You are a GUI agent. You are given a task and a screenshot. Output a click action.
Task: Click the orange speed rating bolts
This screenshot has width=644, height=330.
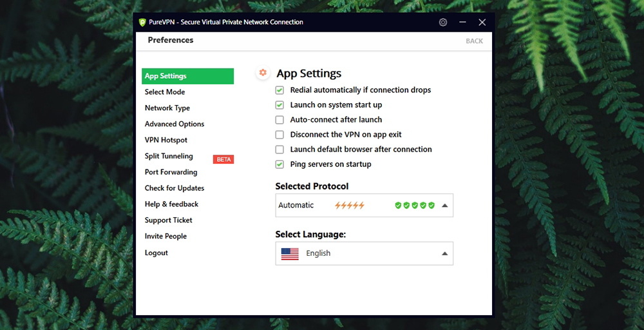(x=350, y=206)
